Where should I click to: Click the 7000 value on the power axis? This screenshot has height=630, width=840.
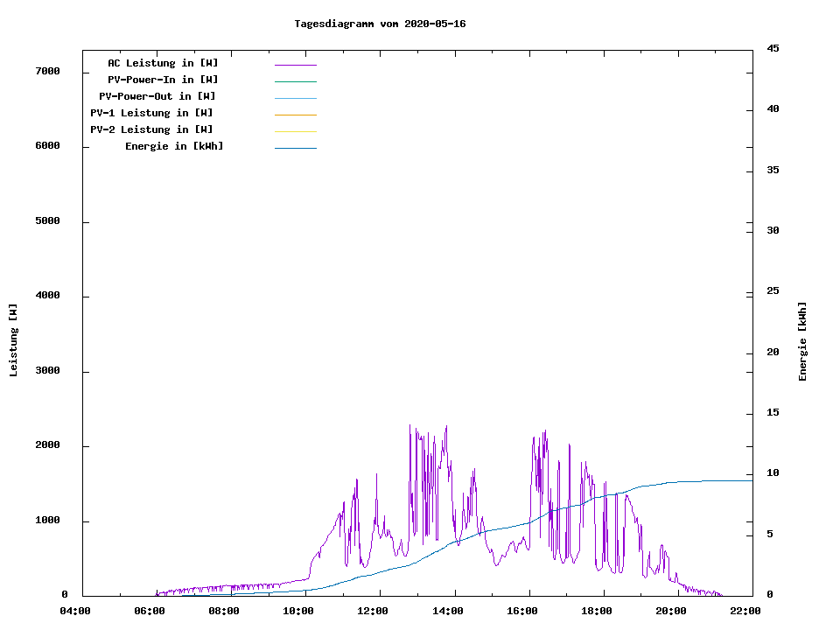click(47, 71)
